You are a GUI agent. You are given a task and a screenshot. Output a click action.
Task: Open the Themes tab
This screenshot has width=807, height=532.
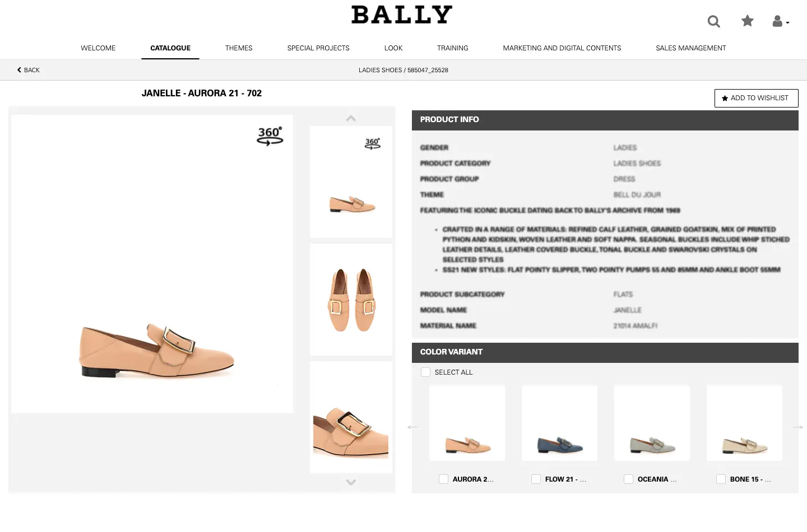(x=239, y=48)
